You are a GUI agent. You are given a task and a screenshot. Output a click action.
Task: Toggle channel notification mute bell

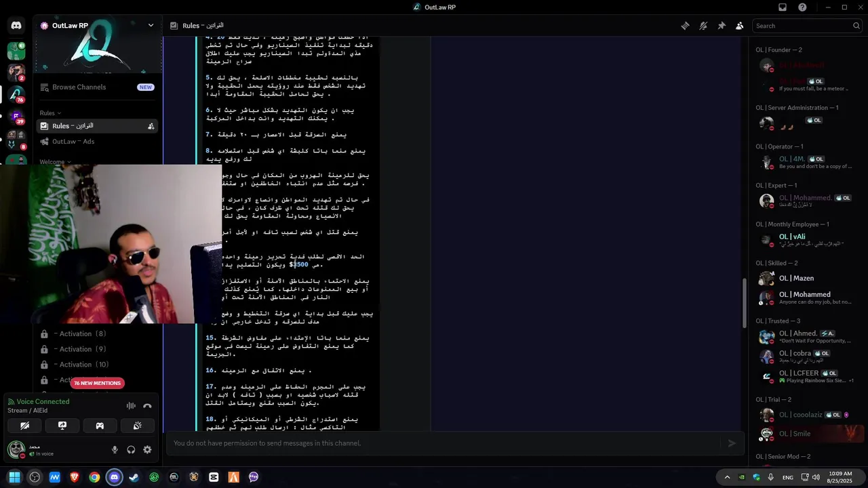703,26
